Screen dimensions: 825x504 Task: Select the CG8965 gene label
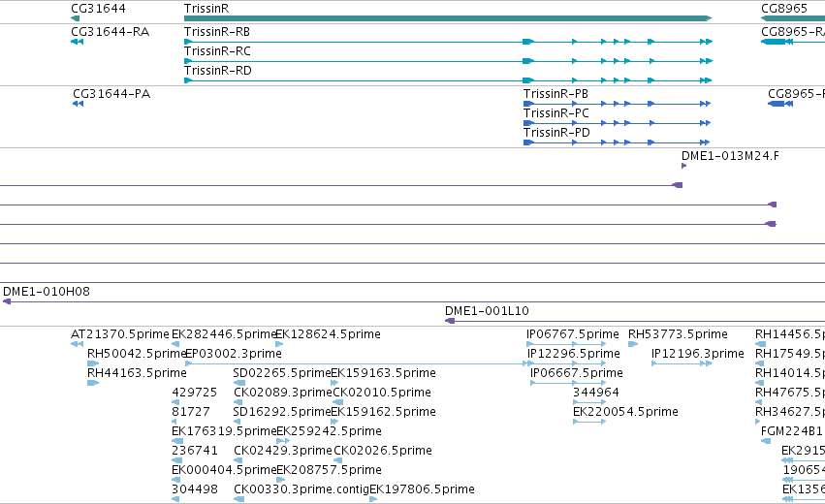[784, 9]
